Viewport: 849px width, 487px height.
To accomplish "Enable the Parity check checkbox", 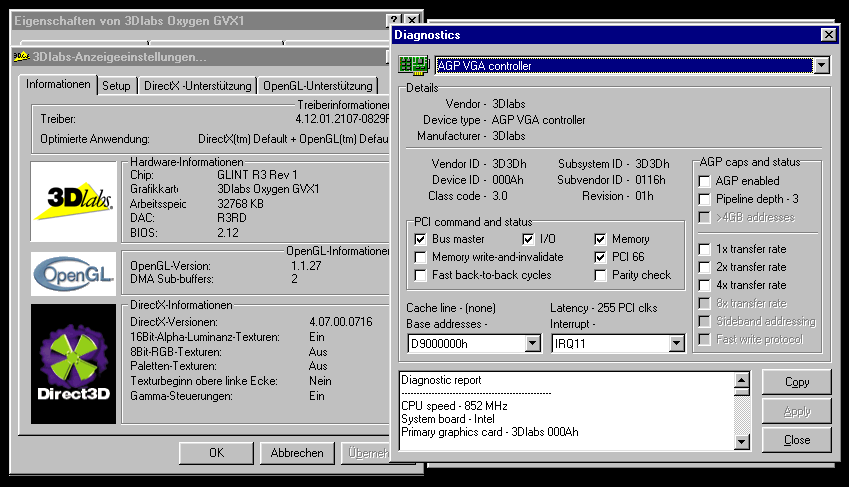I will [600, 275].
